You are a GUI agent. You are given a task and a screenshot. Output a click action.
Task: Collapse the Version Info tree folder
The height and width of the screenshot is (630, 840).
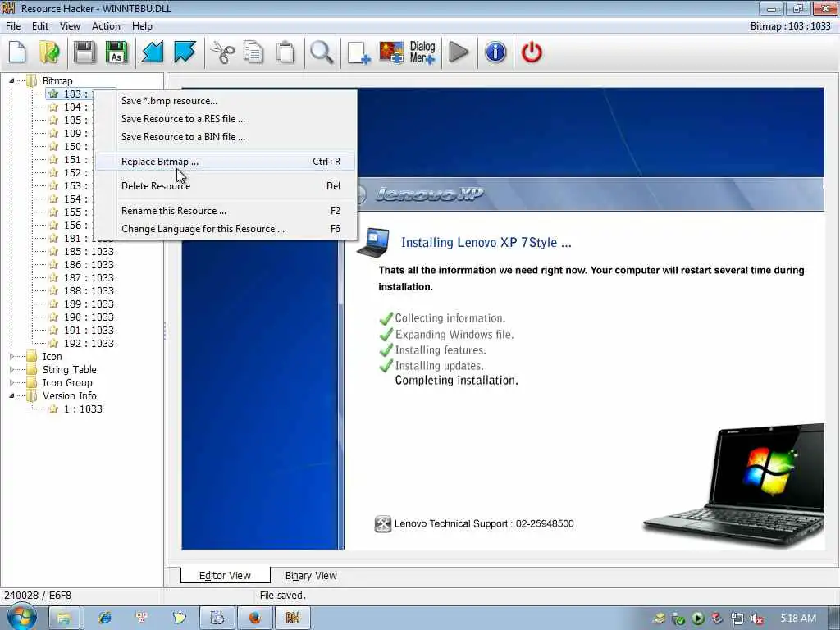[x=11, y=396]
